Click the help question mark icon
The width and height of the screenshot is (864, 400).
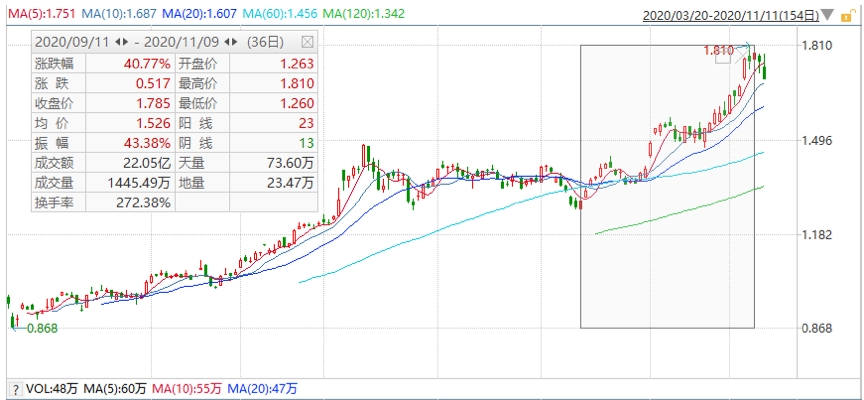pyautogui.click(x=14, y=388)
